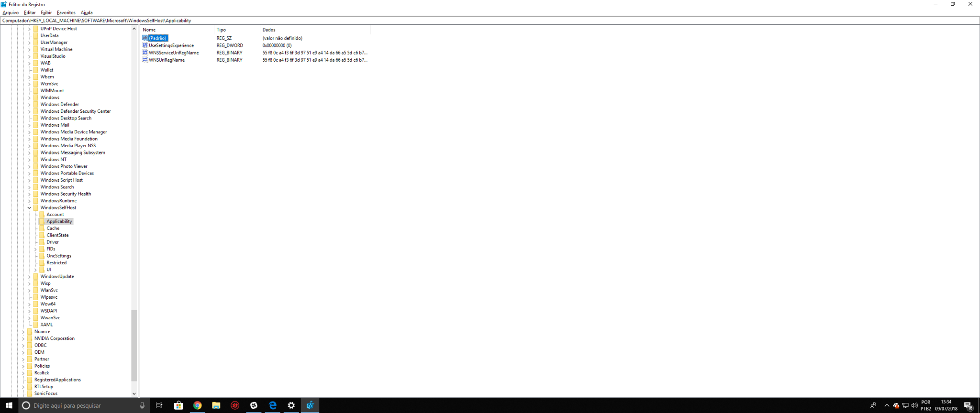Select the Restricted folder icon
Viewport: 980px width, 413px height.
tap(42, 263)
